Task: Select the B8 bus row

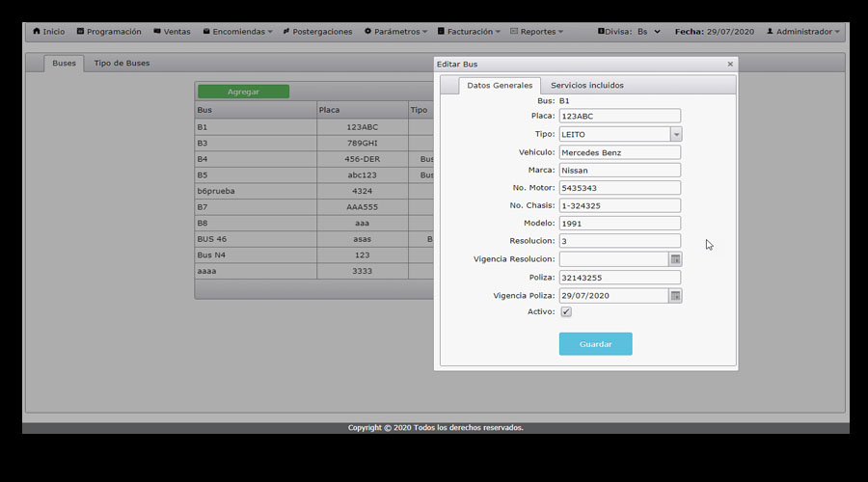Action: coord(314,224)
